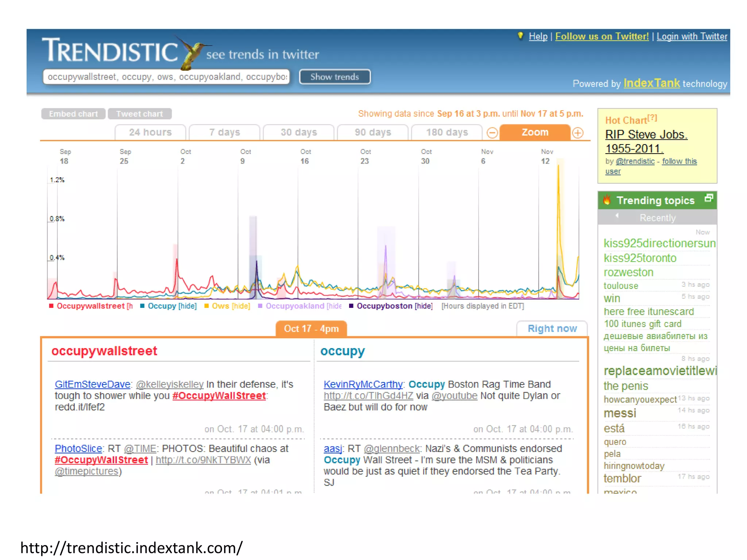Image resolution: width=747 pixels, height=560 pixels.
Task: Click the @timepictures mention link
Action: (86, 471)
